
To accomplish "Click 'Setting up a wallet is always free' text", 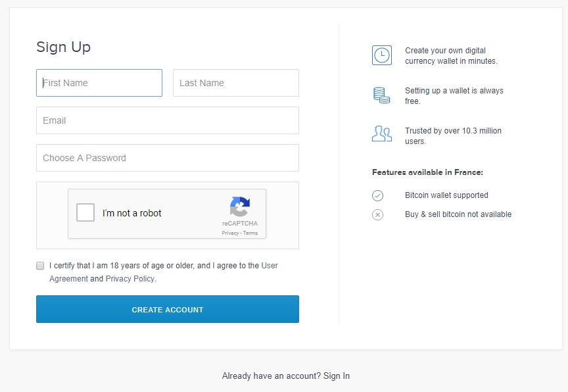I will 454,95.
